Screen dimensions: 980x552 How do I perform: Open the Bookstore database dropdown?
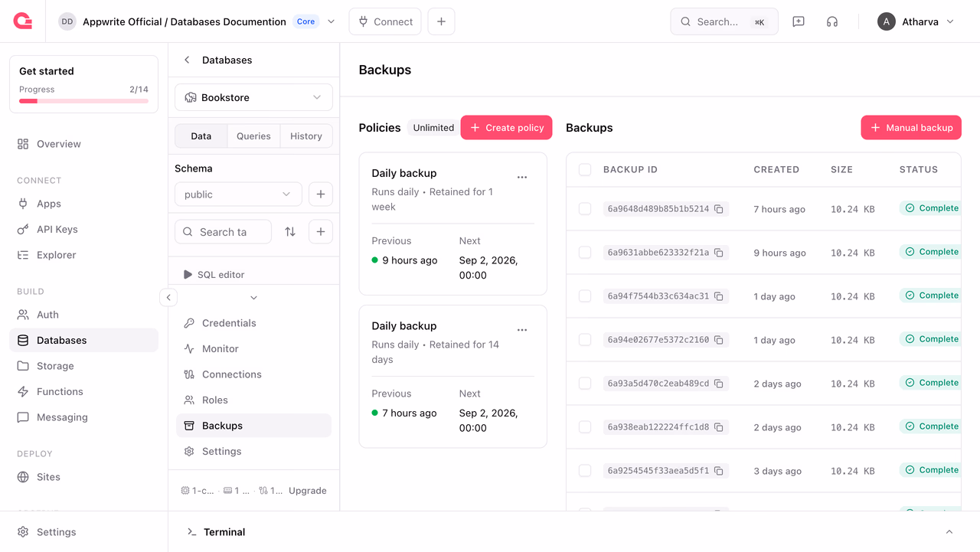(x=253, y=97)
